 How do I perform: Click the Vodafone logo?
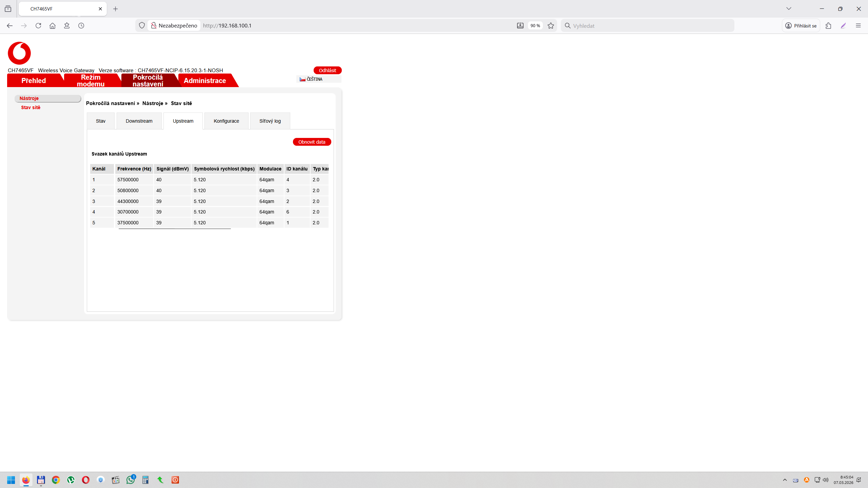19,53
